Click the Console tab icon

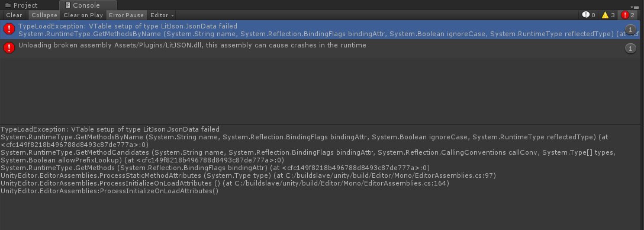67,5
